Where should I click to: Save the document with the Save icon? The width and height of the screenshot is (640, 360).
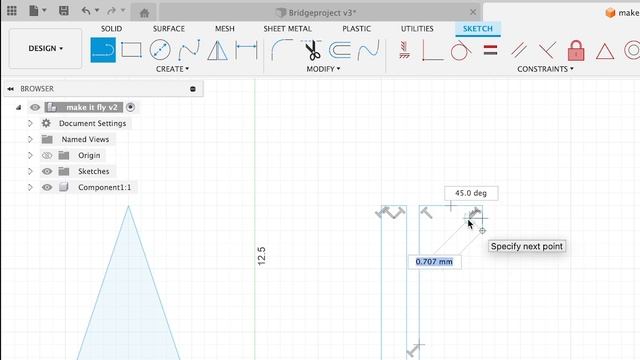pyautogui.click(x=64, y=11)
